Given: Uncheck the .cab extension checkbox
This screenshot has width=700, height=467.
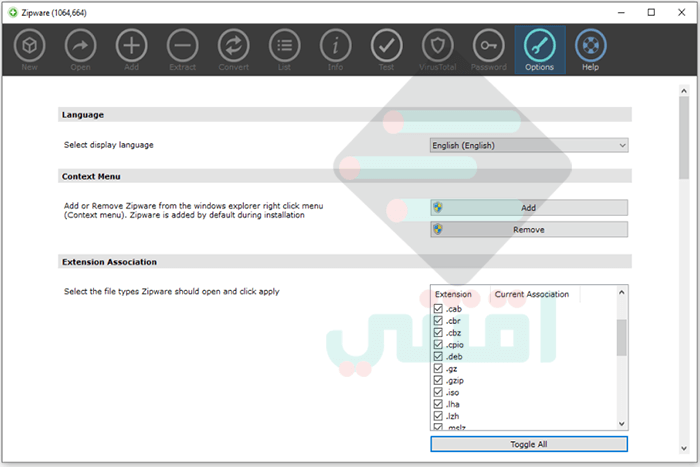Looking at the screenshot, I should tap(438, 309).
